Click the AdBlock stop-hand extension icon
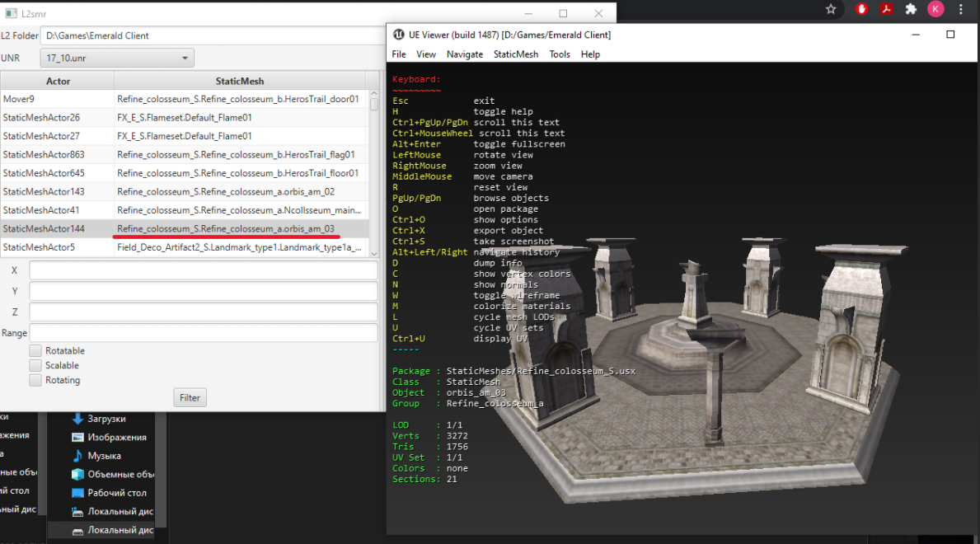Screen dimensions: 980x544 (862, 9)
